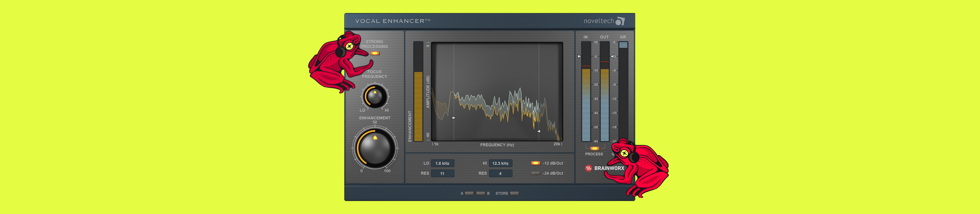Click the ENHANCEMENT label above the big knob
The width and height of the screenshot is (980, 214).
[375, 118]
